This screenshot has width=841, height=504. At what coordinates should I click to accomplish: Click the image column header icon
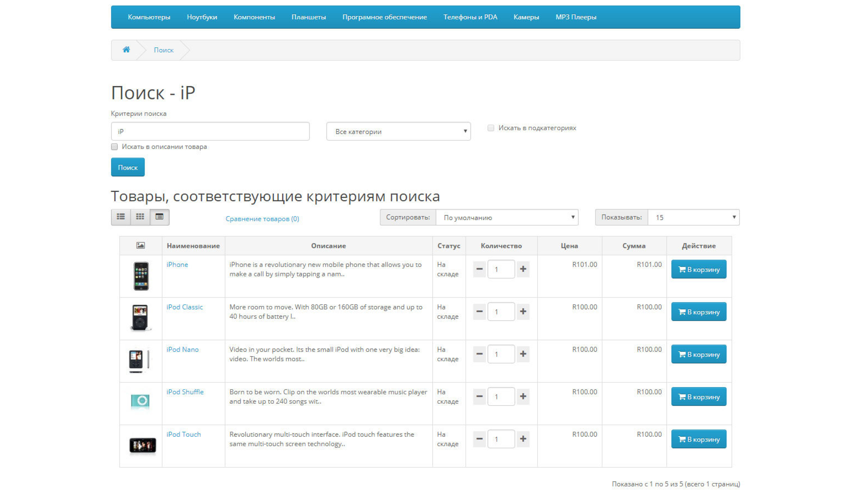[x=140, y=245]
